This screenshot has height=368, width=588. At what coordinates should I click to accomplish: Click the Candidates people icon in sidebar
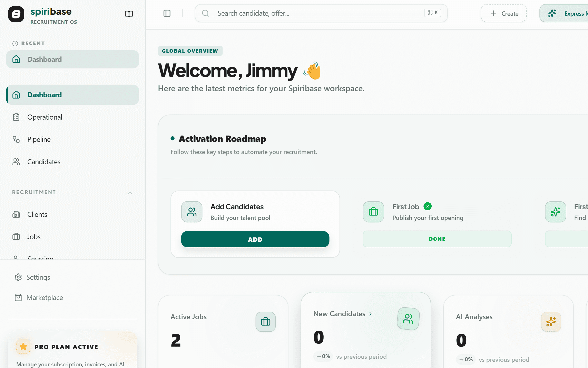(x=16, y=162)
